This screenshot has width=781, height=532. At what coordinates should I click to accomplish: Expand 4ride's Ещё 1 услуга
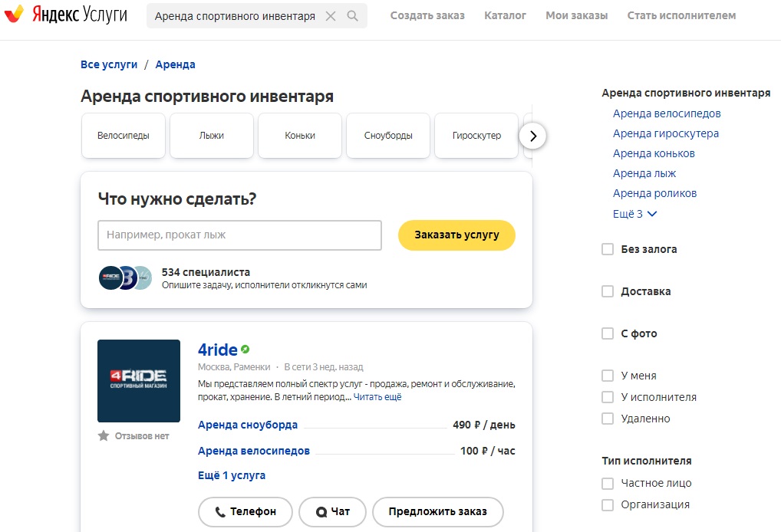point(232,475)
